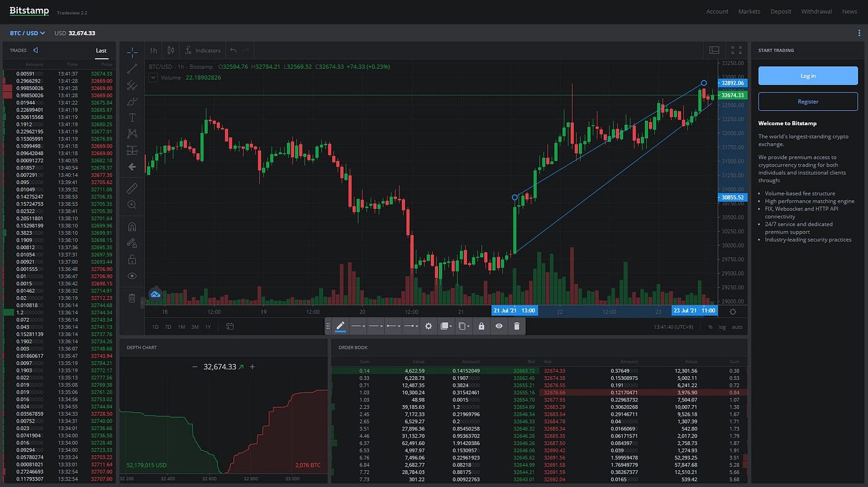Select the prediction and measurement tool
The image size is (868, 487).
pyautogui.click(x=131, y=150)
